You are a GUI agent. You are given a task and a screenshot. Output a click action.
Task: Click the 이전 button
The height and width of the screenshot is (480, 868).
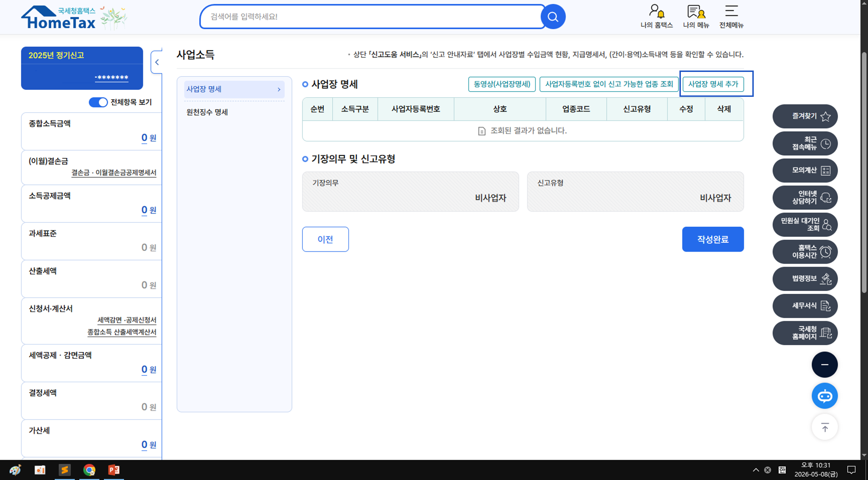(325, 239)
